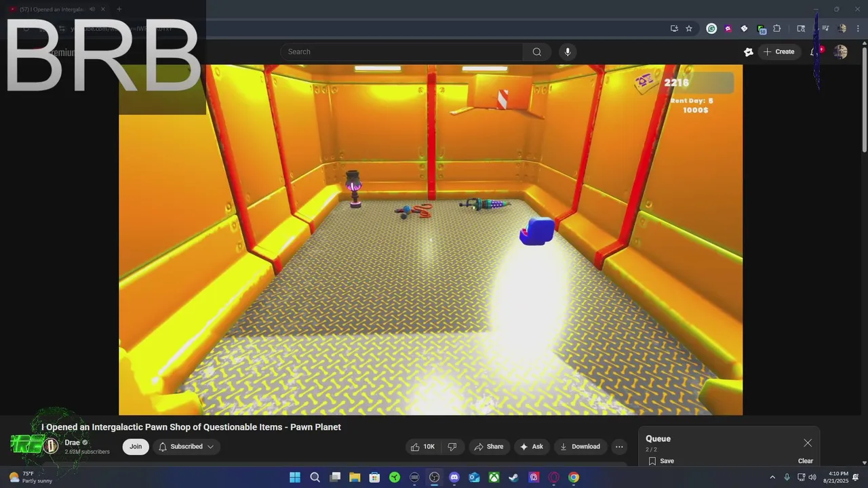Open YouTube notifications bell
868x488 pixels.
[x=816, y=52]
